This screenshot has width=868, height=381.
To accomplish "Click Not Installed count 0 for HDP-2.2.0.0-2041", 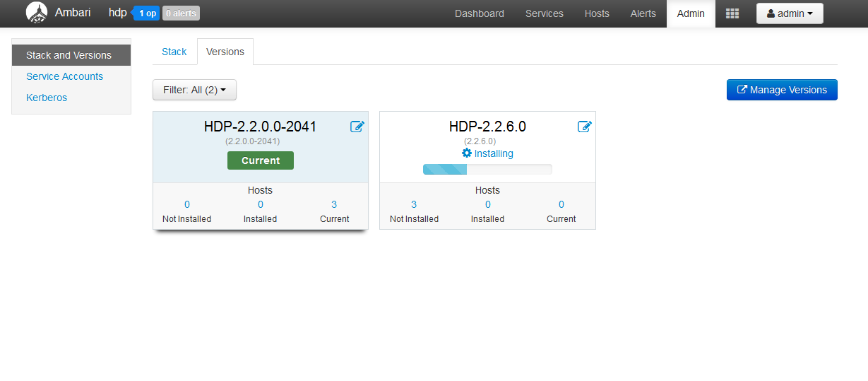I will click(x=187, y=204).
